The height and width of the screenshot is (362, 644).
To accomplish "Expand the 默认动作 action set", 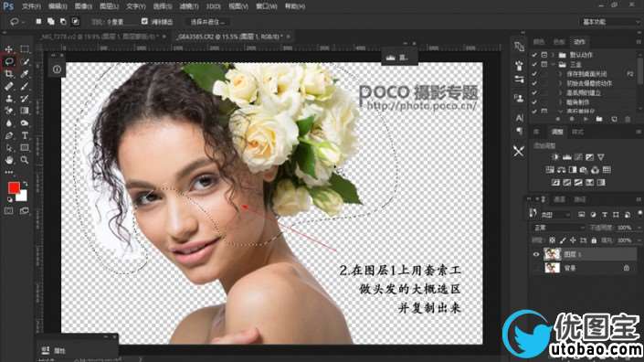I will [x=553, y=55].
